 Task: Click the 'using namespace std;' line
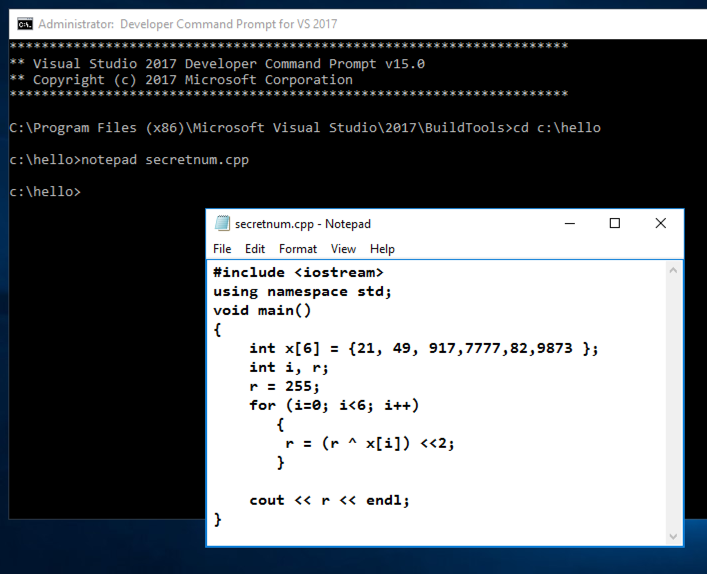302,292
